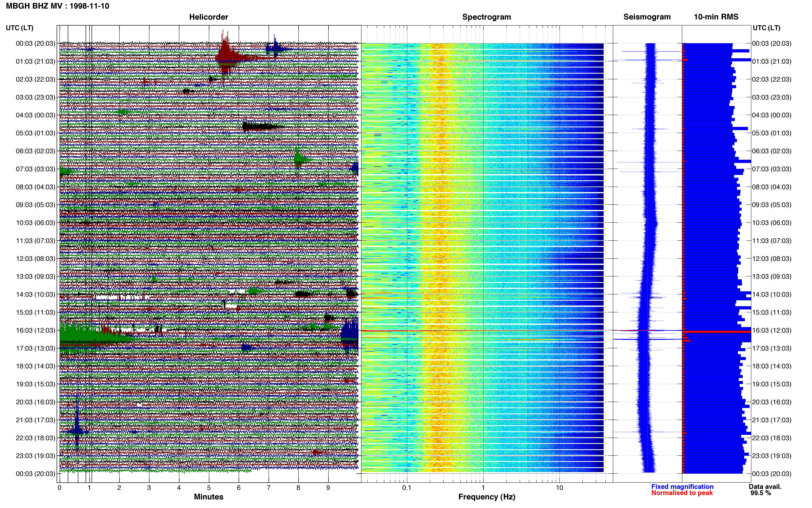812x508 pixels.
Task: Click the left time label '16:03 (12:03)'
Action: tap(36, 330)
